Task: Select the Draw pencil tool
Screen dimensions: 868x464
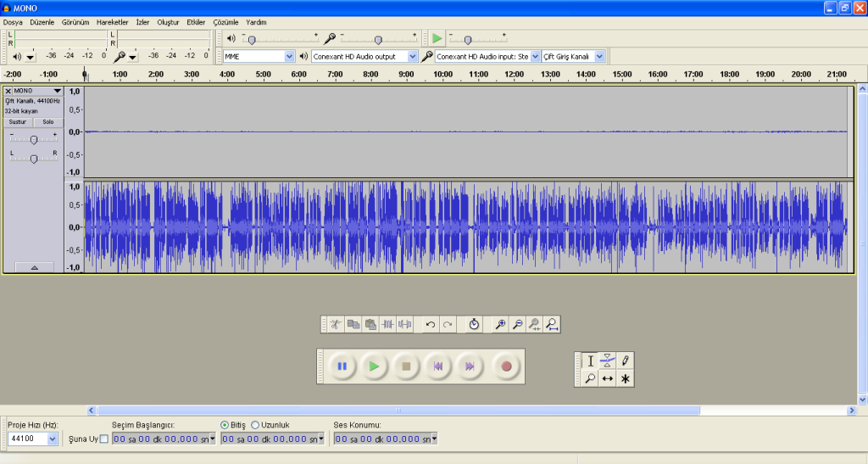Action: (625, 361)
